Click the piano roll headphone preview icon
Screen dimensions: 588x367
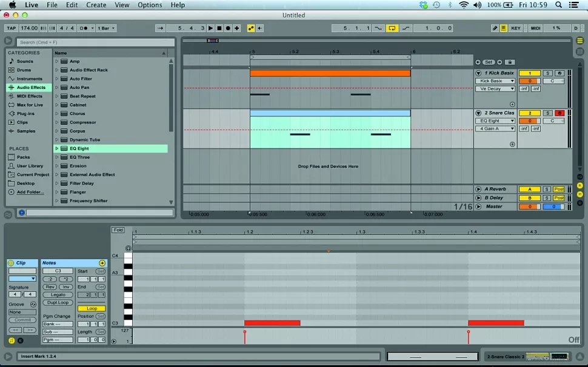(x=129, y=248)
